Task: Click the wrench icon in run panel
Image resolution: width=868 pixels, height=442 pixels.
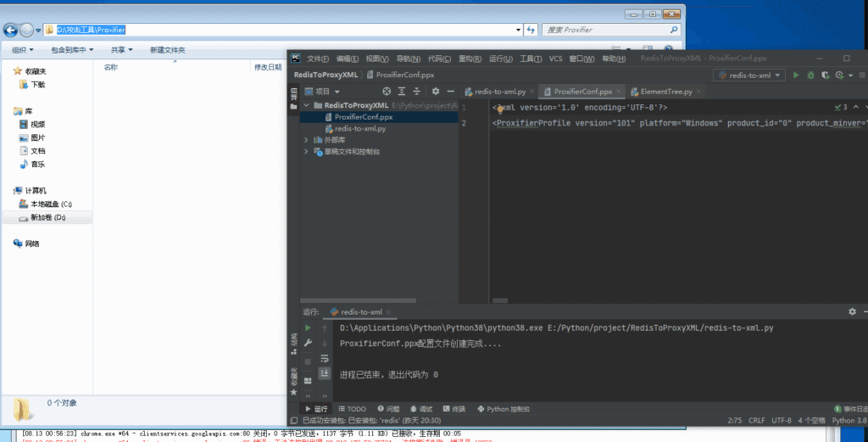Action: click(x=308, y=343)
